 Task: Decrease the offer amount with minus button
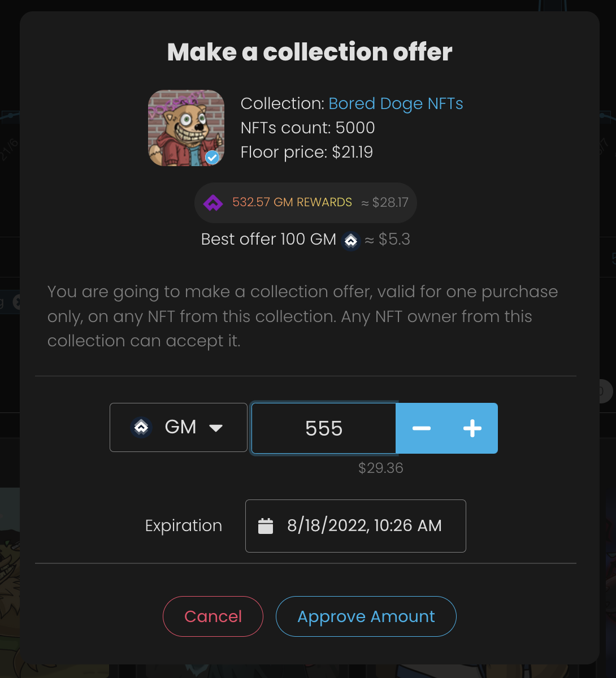point(422,428)
